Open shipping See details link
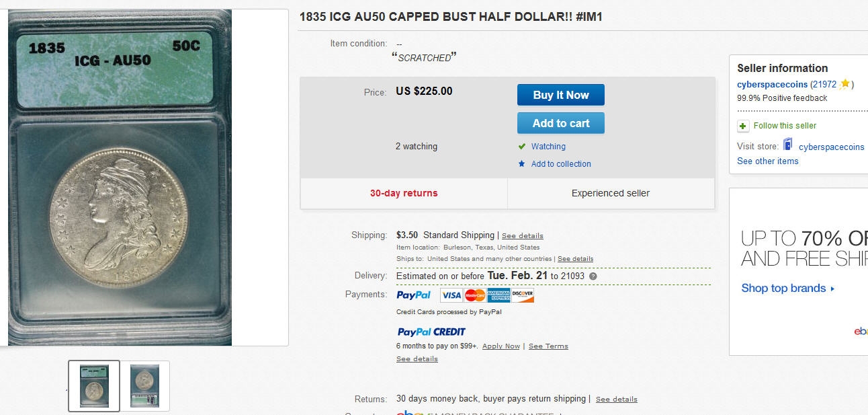 (522, 236)
